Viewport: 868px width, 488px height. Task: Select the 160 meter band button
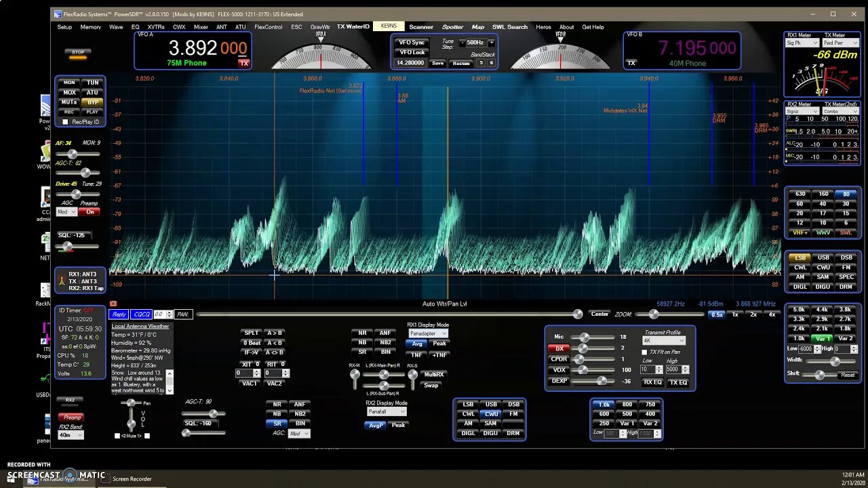pyautogui.click(x=823, y=194)
